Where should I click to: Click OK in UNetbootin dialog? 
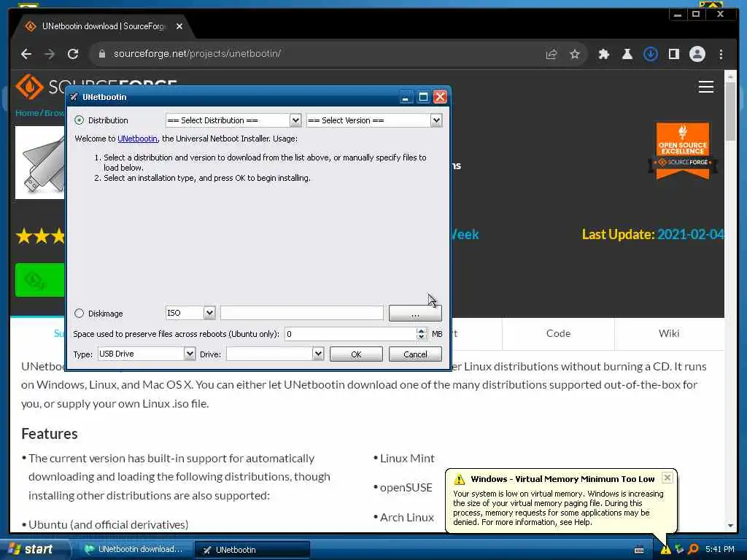point(356,354)
